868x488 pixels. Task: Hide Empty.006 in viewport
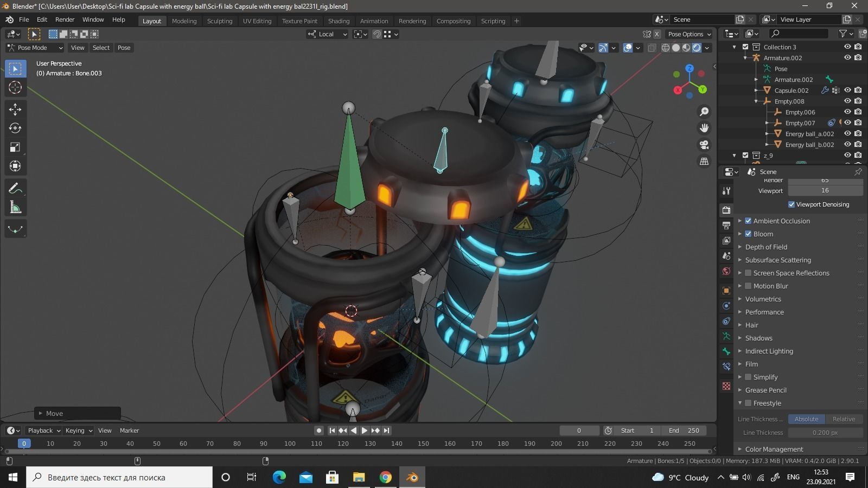click(x=847, y=112)
